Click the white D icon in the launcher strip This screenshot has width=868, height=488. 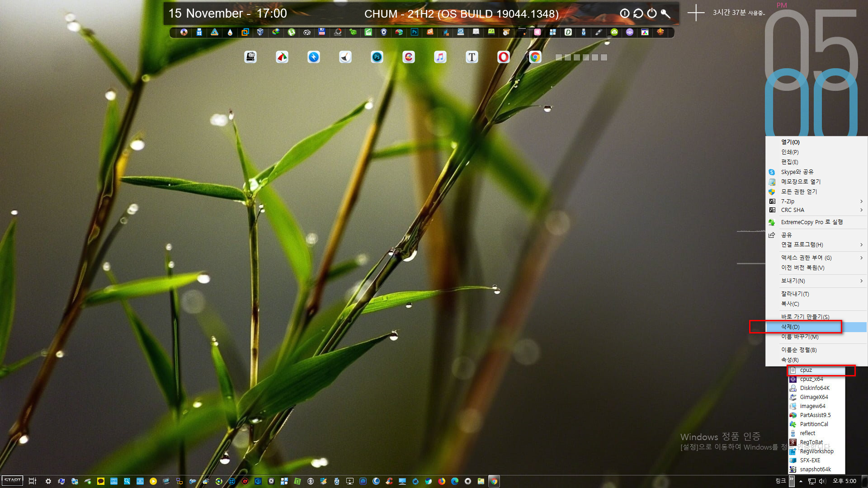point(568,32)
